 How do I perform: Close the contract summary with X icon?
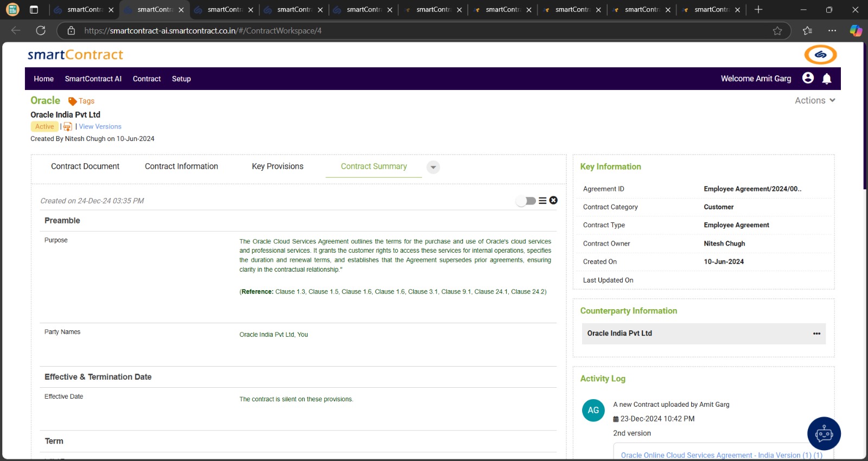click(x=553, y=200)
